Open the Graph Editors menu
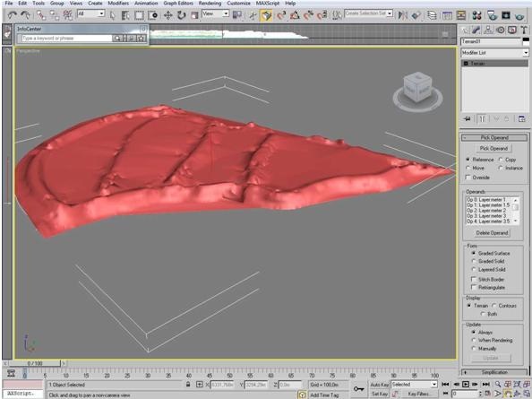The height and width of the screenshot is (399, 532). tap(178, 3)
